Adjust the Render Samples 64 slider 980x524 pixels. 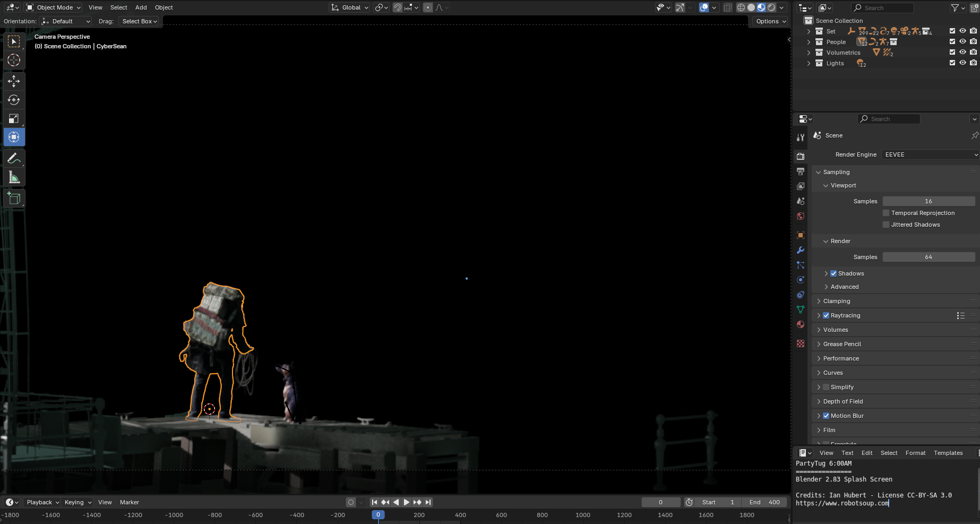(x=929, y=257)
